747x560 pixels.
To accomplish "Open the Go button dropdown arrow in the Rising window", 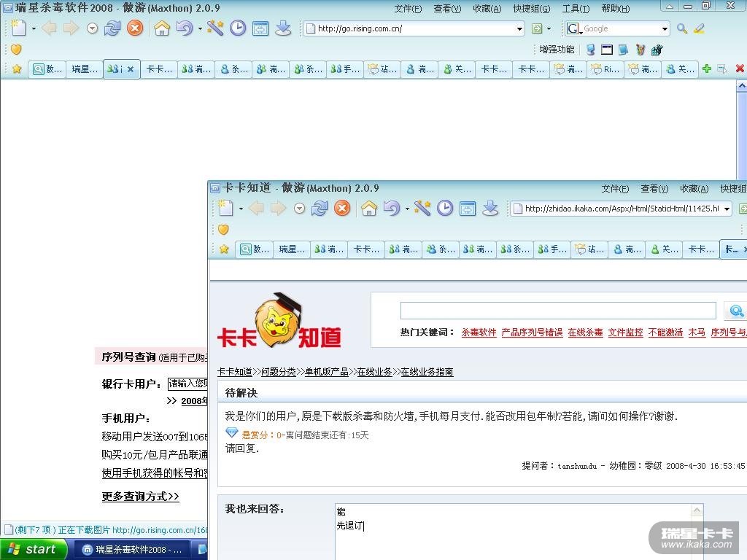I will [x=549, y=28].
